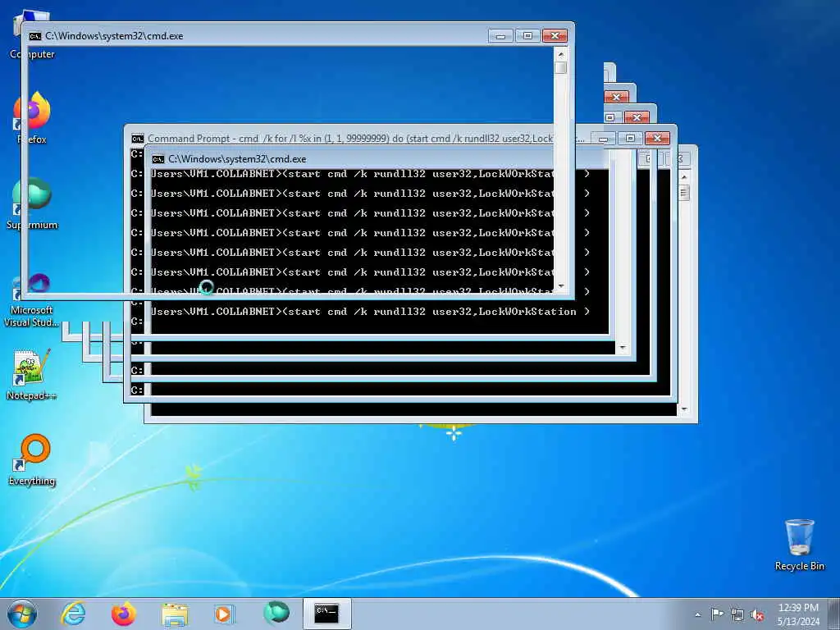
Task: Maximize the Command Prompt for-loop window
Action: click(630, 138)
